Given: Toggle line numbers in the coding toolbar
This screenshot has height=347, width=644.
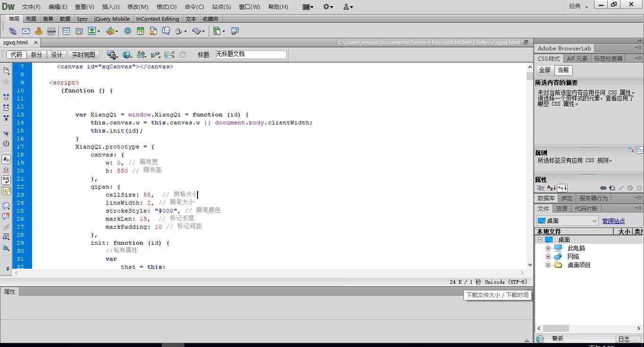Looking at the screenshot, I should pyautogui.click(x=6, y=159).
